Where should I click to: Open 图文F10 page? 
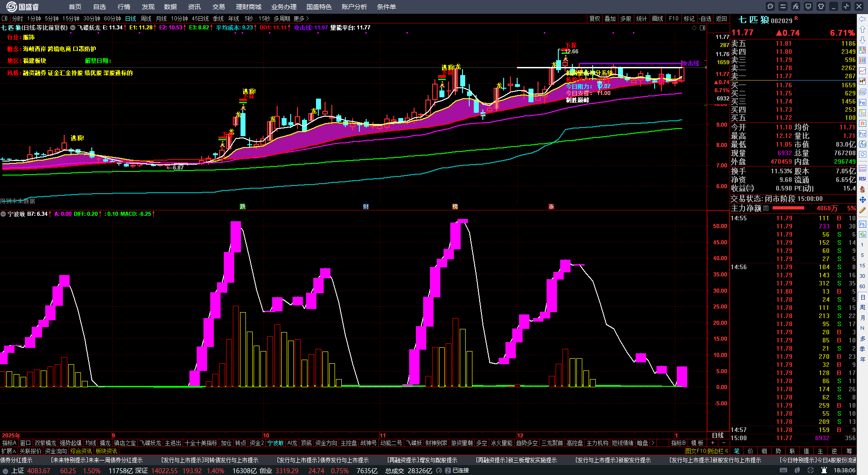(x=696, y=451)
